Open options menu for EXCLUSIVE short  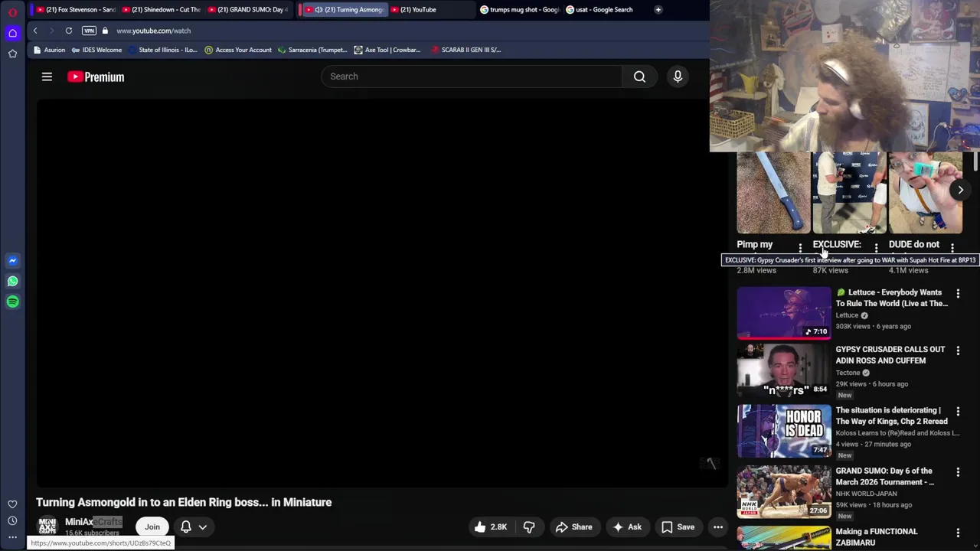tap(876, 247)
